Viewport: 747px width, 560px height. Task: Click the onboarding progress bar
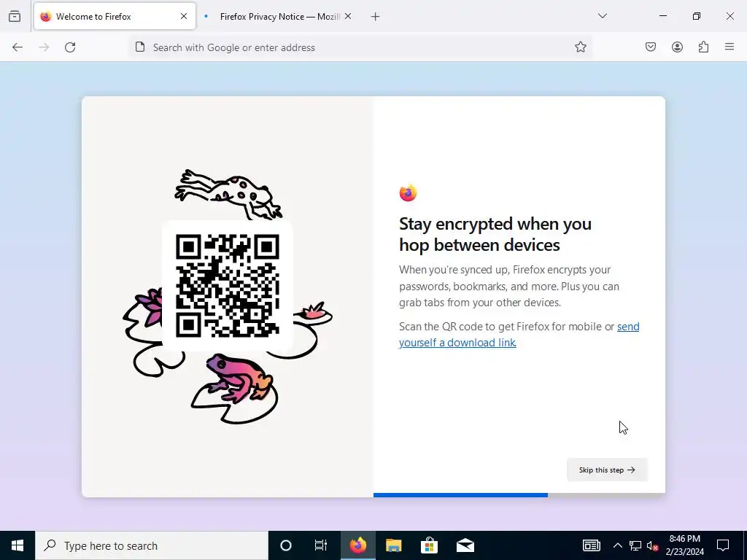[519, 495]
